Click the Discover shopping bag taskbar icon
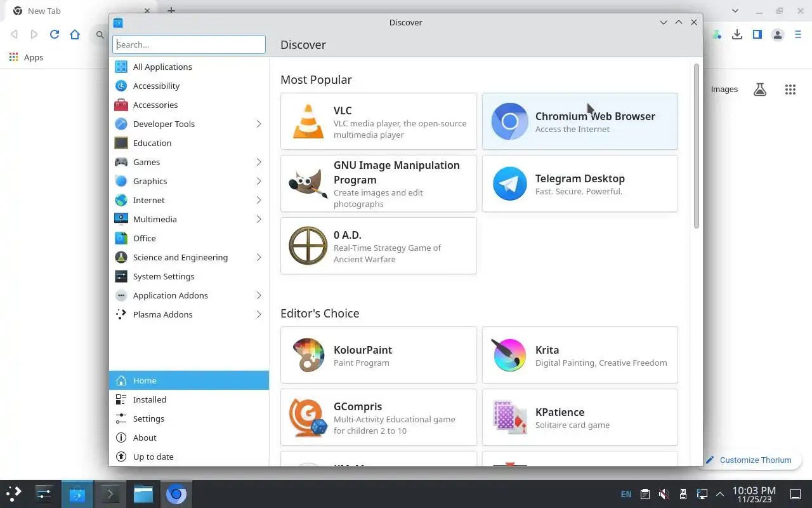The height and width of the screenshot is (508, 812). [77, 494]
